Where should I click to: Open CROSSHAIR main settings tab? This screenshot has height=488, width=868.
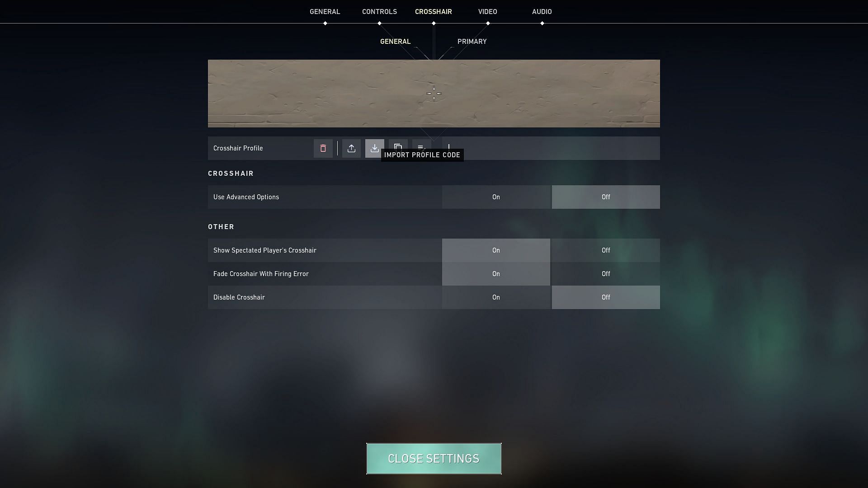tap(434, 11)
